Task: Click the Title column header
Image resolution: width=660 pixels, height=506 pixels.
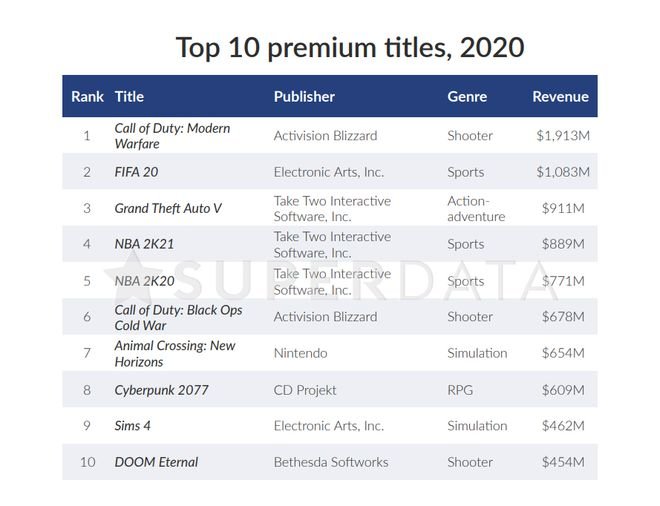Action: tap(129, 96)
